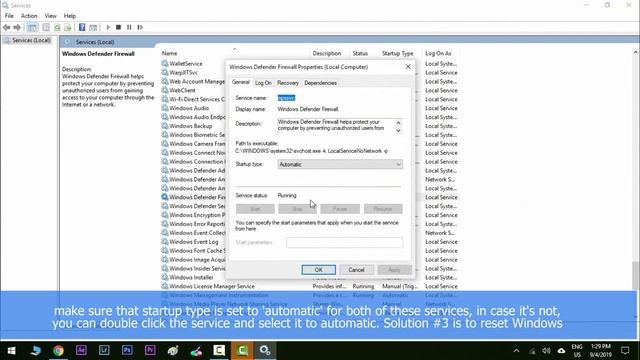
Task: Sort by the Status column header
Action: (x=360, y=53)
